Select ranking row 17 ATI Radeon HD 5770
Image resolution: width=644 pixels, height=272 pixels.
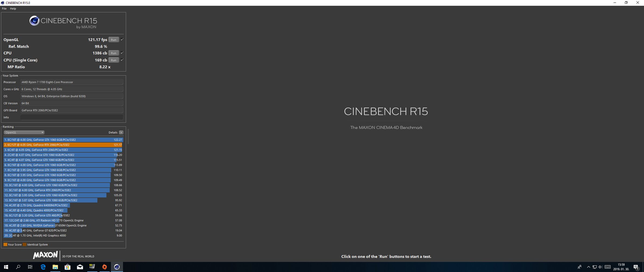pos(63,220)
